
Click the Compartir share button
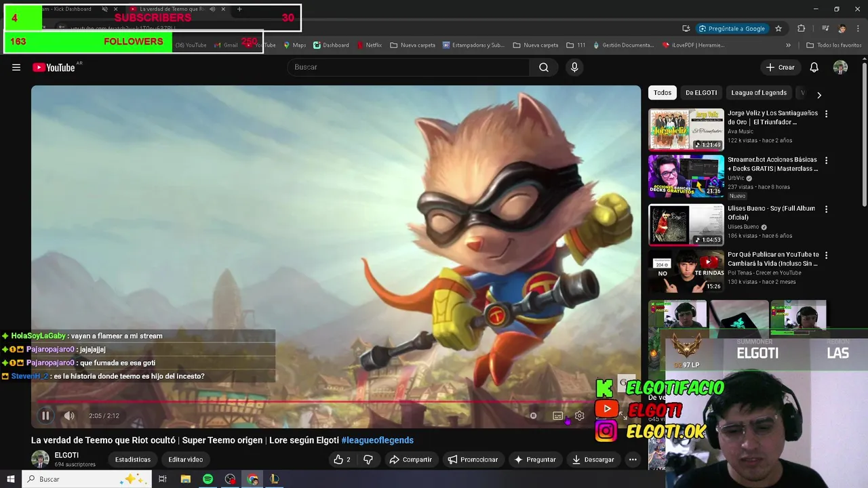(410, 460)
